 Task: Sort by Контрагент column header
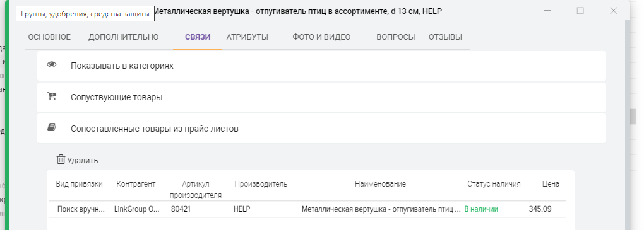click(x=136, y=184)
